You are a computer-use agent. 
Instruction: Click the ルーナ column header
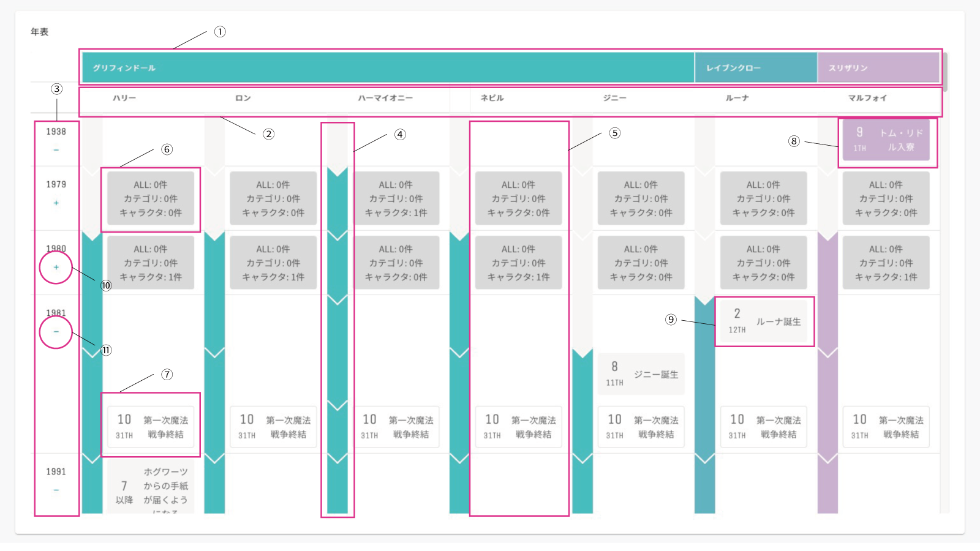(x=737, y=98)
